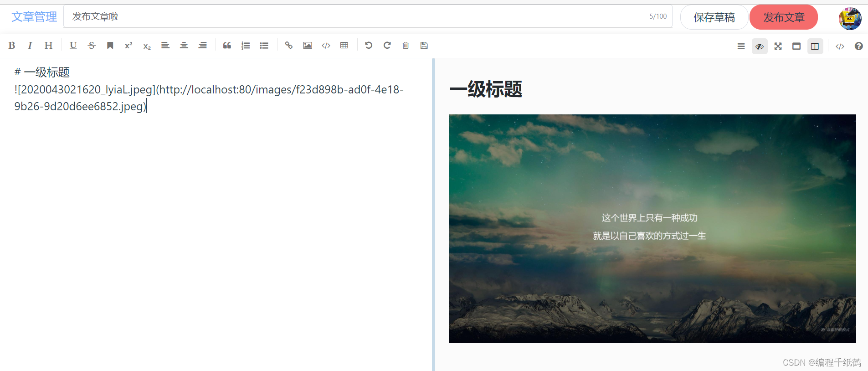Click the red 发布文章 publish button

(784, 17)
